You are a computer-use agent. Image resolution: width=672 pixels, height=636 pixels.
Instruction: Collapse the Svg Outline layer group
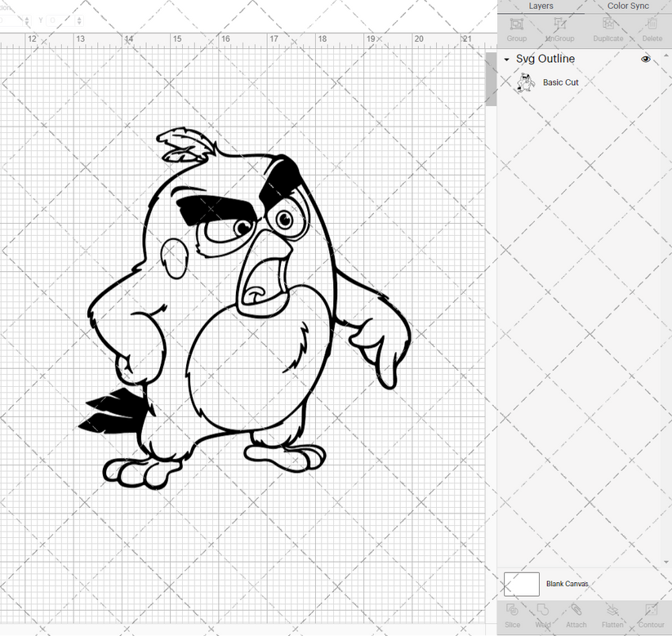click(506, 59)
